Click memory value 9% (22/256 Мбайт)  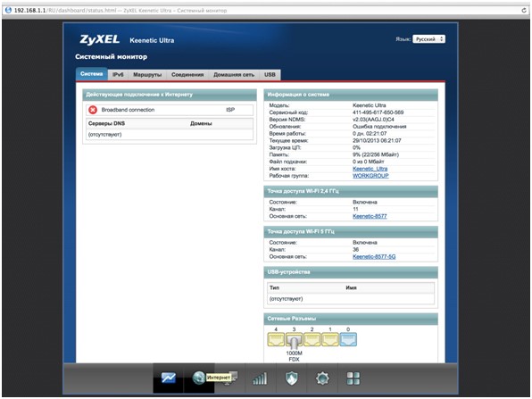(376, 154)
